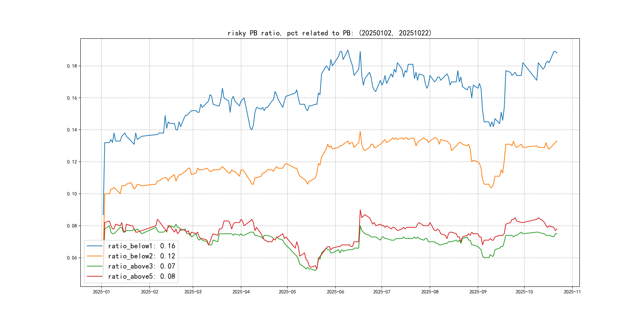Click the 0.18 y-axis tick label

click(x=72, y=66)
